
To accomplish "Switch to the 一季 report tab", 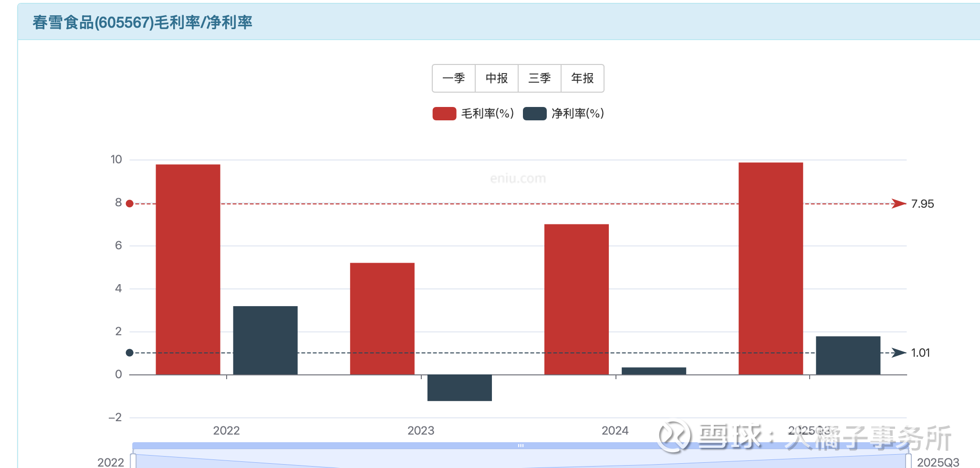I will point(454,78).
